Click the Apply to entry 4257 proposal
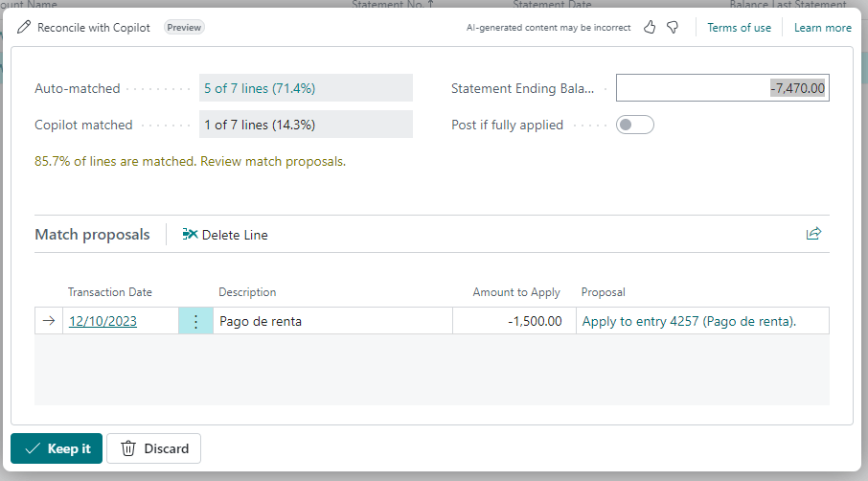This screenshot has width=868, height=481. tap(689, 322)
